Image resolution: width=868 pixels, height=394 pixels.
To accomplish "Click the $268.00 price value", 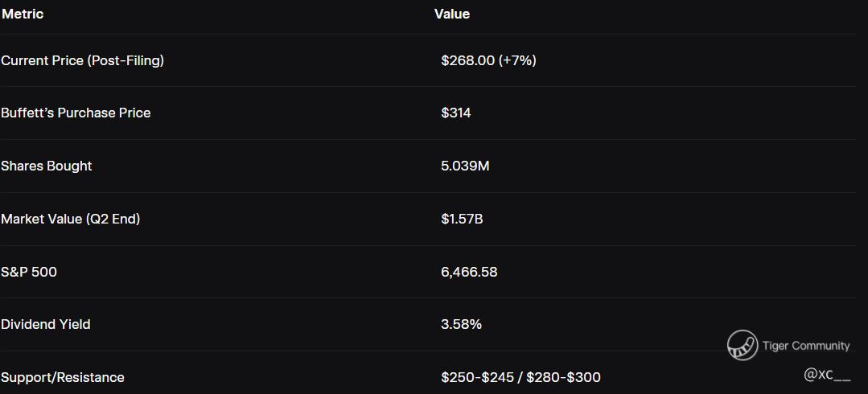I will click(467, 60).
